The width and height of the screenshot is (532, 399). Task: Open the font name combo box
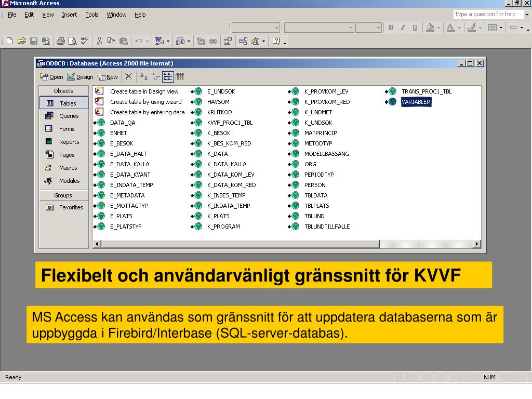[x=319, y=28]
